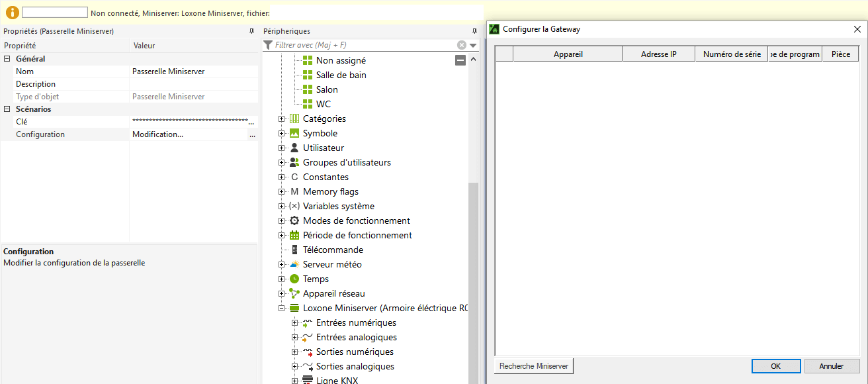Open the filter dropdown arrow

tap(473, 45)
